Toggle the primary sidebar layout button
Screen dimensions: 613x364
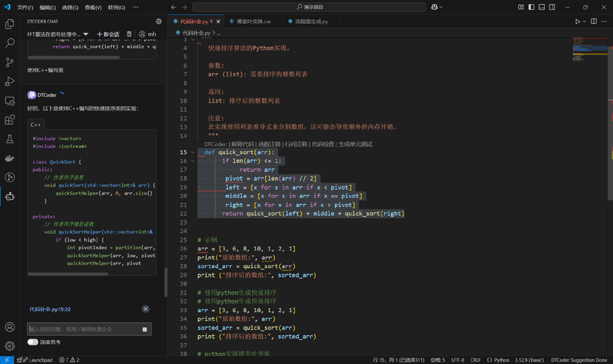coord(531,7)
